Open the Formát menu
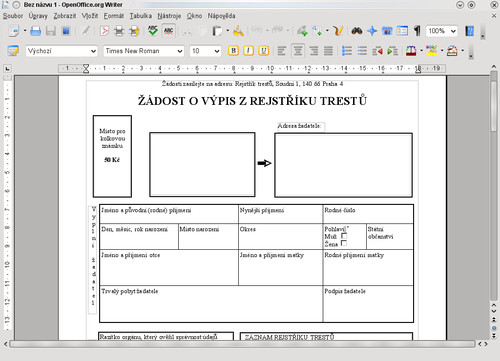The height and width of the screenshot is (361, 500). [114, 16]
